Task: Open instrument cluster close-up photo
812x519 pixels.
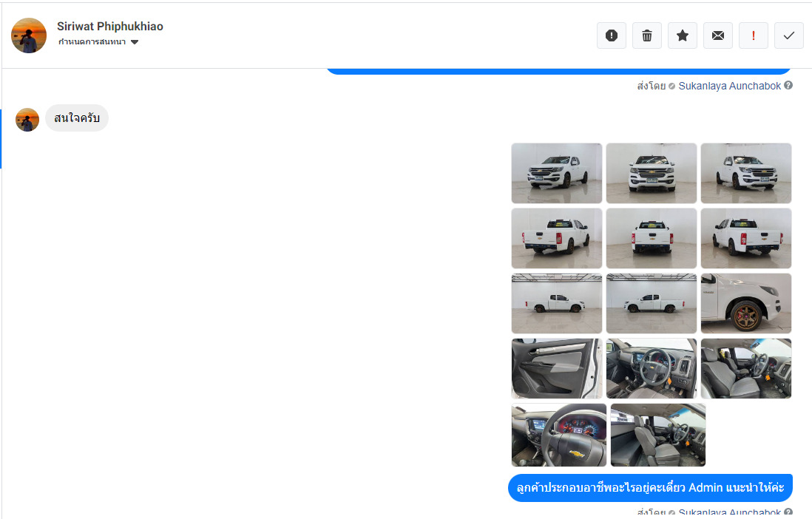Action: pyautogui.click(x=559, y=435)
